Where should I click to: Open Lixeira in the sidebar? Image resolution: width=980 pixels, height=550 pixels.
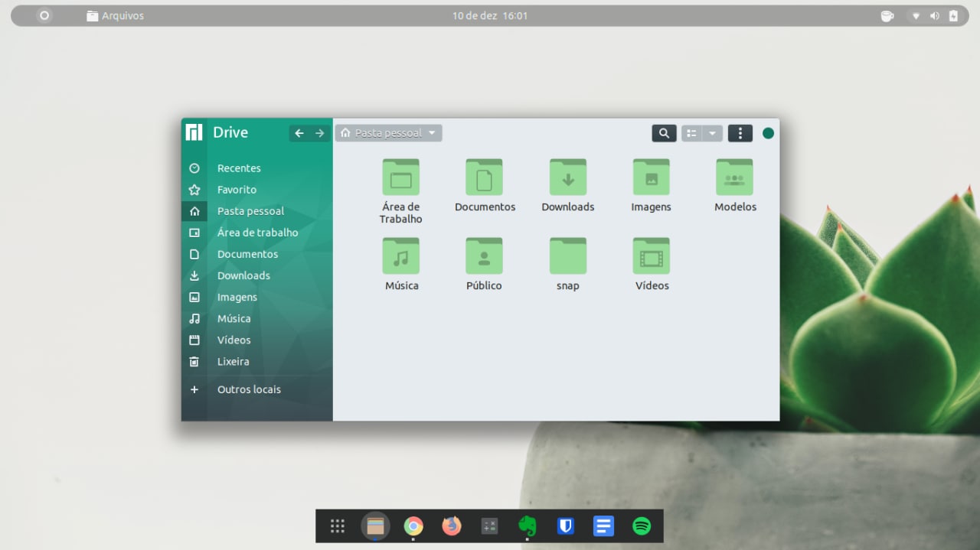[257, 361]
